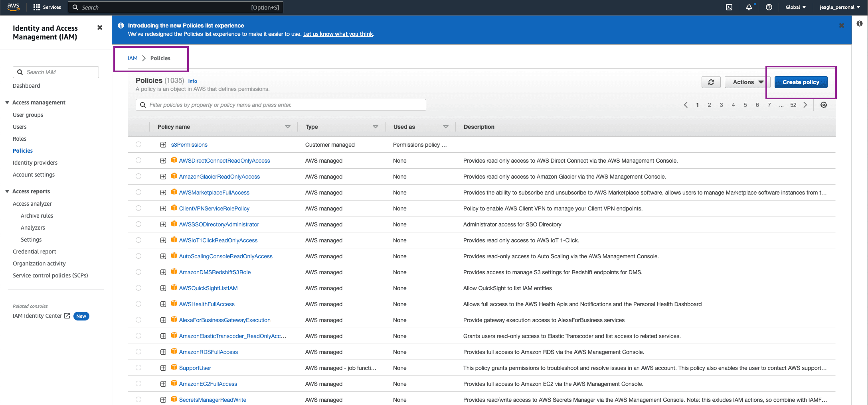Select AmazonRDSFullAccess radio button
This screenshot has width=868, height=405.
[138, 352]
